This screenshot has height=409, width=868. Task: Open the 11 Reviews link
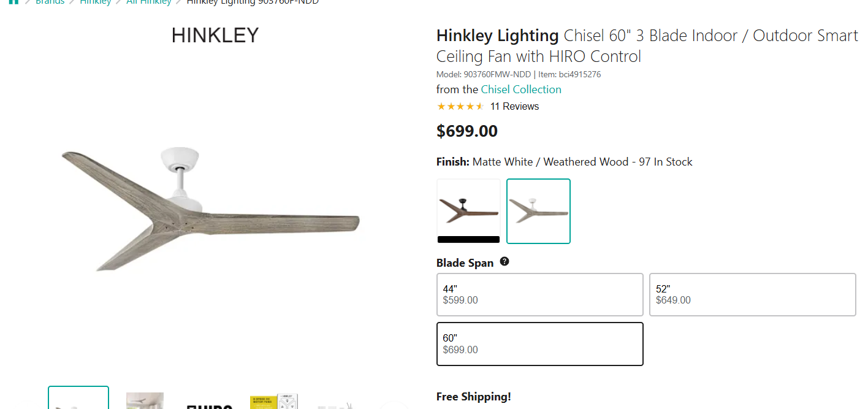pyautogui.click(x=514, y=107)
